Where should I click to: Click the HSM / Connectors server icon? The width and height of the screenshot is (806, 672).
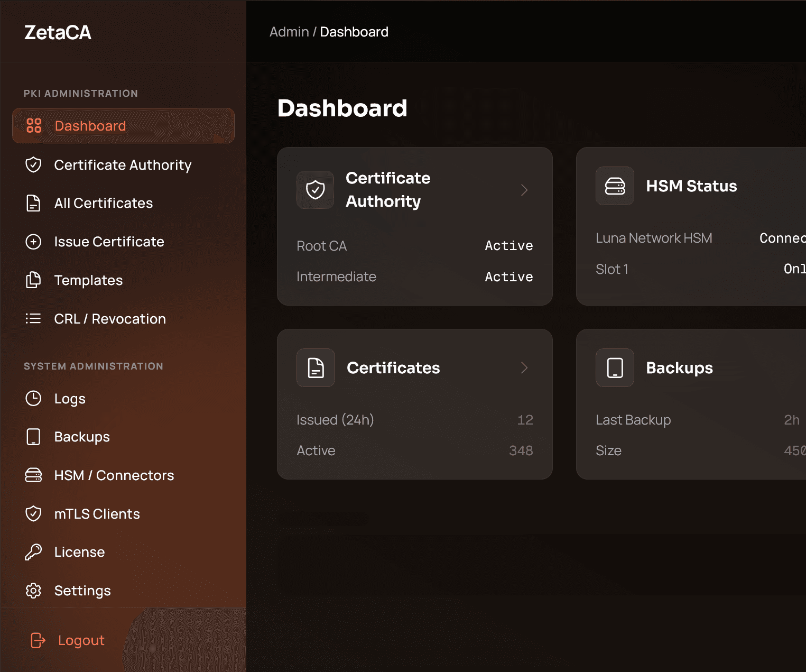(34, 475)
